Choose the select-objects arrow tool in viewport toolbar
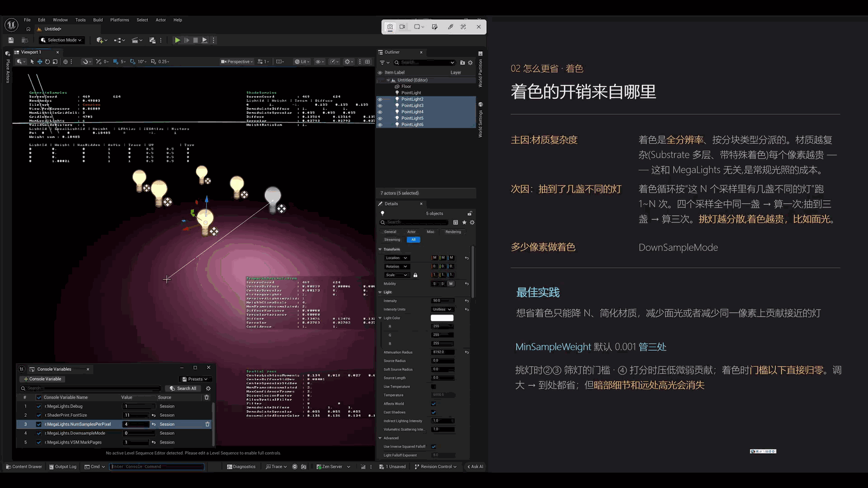Screen dimensions: 868x488 pyautogui.click(x=32, y=62)
